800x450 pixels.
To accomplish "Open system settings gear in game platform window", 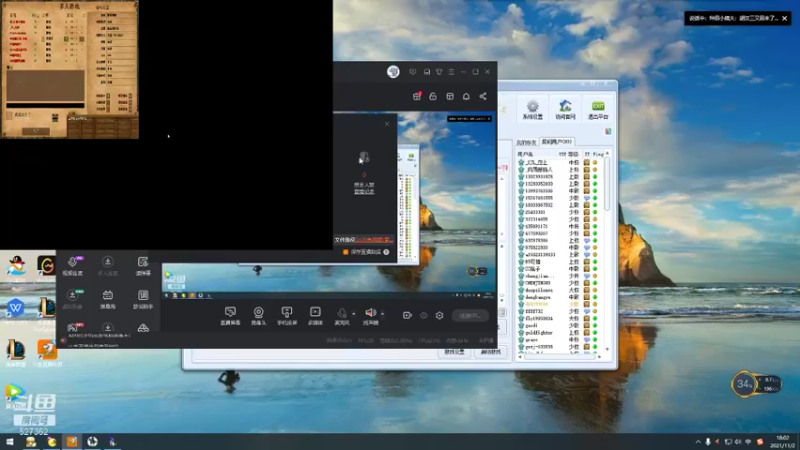I will [533, 109].
